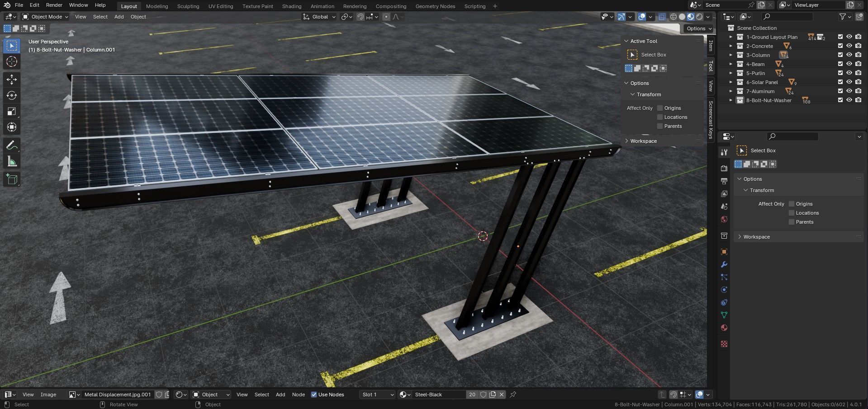Screen dimensions: 868x409
Task: Switch viewport to material preview shading
Action: (691, 17)
